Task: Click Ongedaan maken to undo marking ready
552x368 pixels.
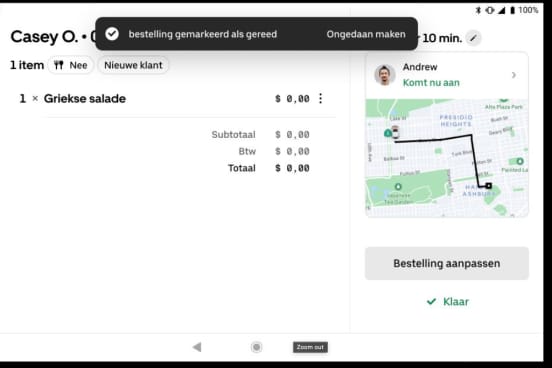Action: 366,34
